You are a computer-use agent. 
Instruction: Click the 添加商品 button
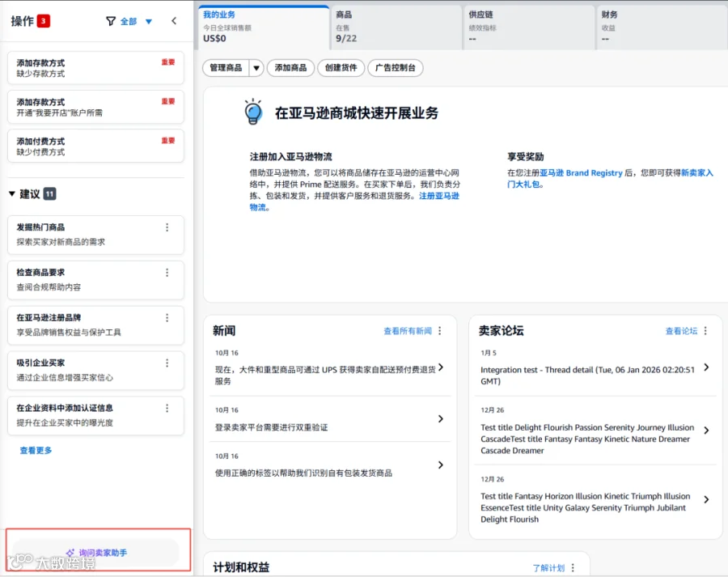(290, 68)
